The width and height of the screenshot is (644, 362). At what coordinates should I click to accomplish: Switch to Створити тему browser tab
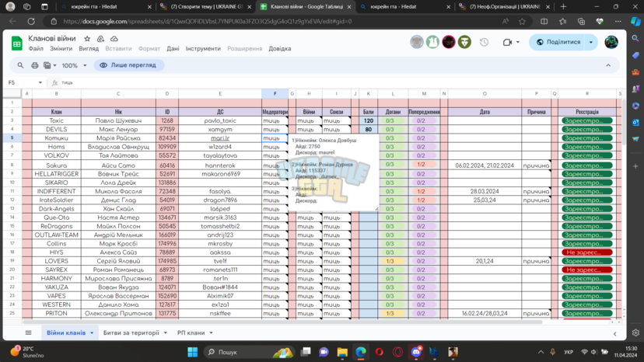click(x=205, y=6)
